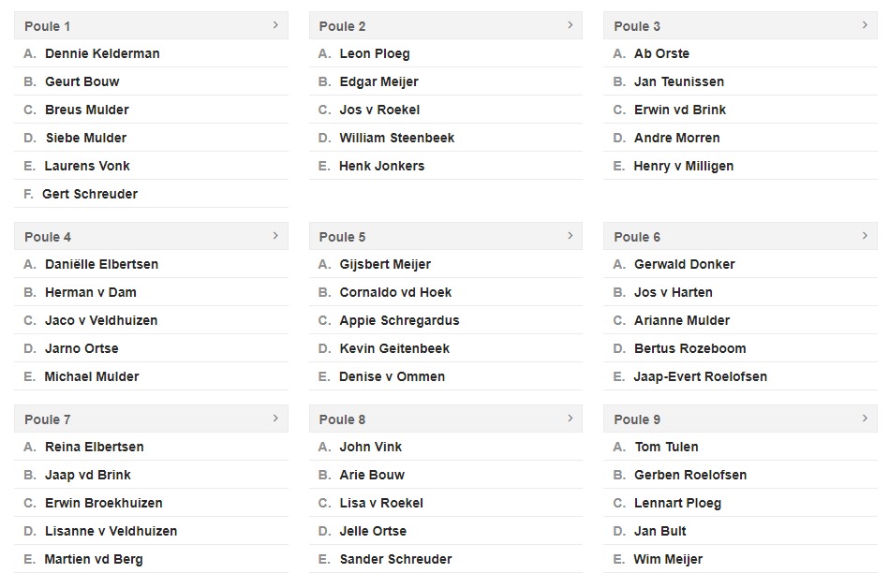
Task: Choose Tom Tulen in Poule 9
Action: pyautogui.click(x=740, y=447)
